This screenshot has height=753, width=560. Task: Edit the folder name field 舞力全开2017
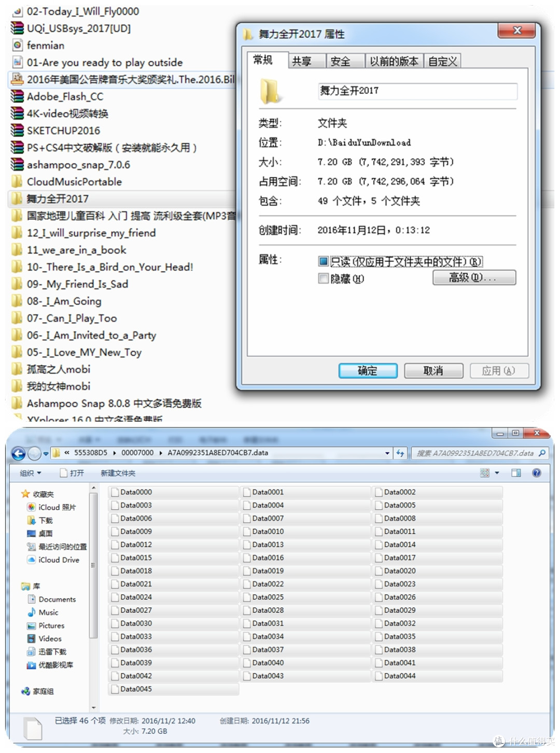[417, 91]
